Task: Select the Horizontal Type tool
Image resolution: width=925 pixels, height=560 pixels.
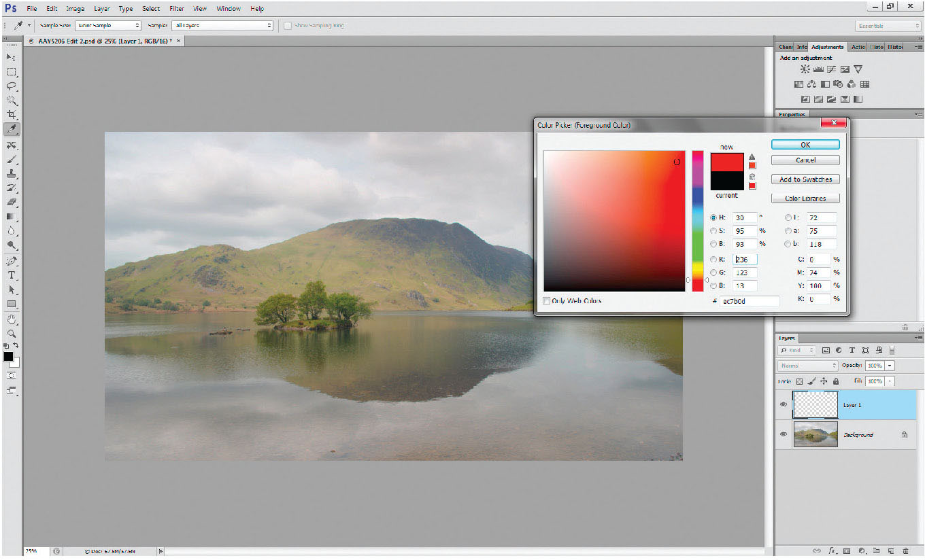Action: tap(12, 275)
